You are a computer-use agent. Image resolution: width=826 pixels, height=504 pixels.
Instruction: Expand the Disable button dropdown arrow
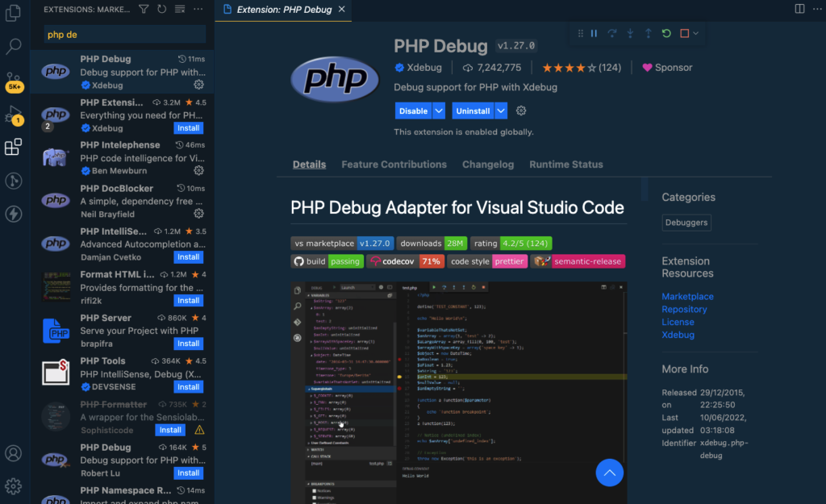coord(439,110)
